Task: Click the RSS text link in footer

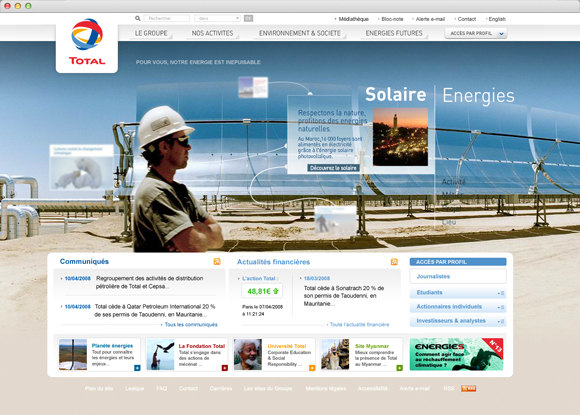Action: [449, 388]
